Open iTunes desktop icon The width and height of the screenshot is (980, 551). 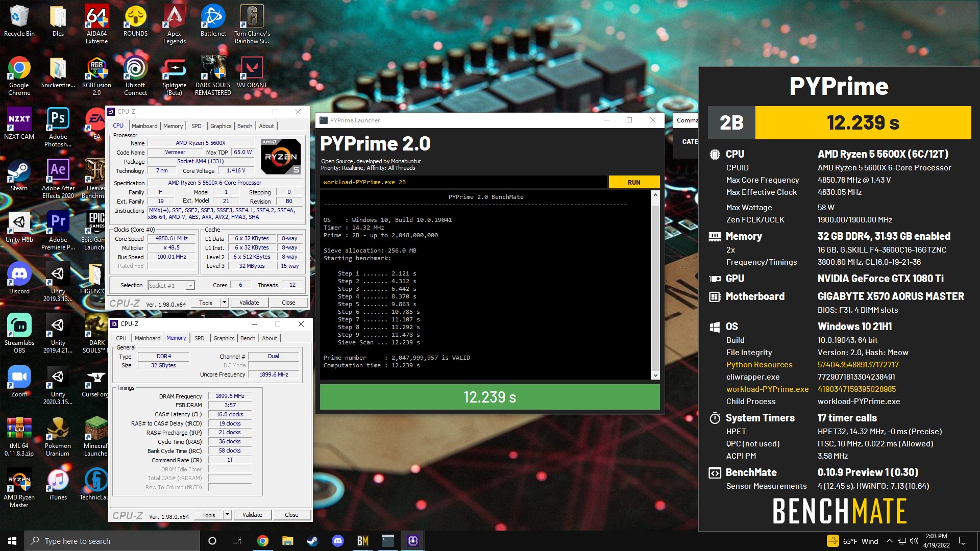tap(58, 485)
